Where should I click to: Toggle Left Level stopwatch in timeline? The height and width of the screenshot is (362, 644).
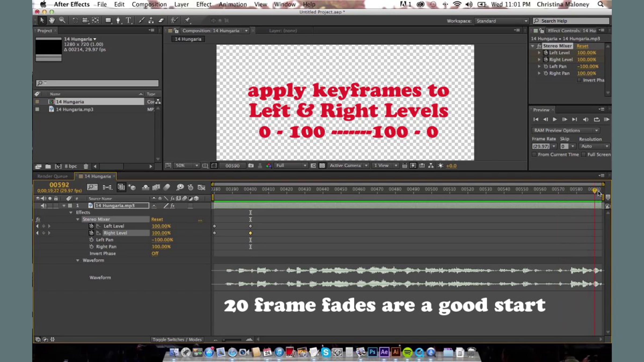pyautogui.click(x=91, y=226)
